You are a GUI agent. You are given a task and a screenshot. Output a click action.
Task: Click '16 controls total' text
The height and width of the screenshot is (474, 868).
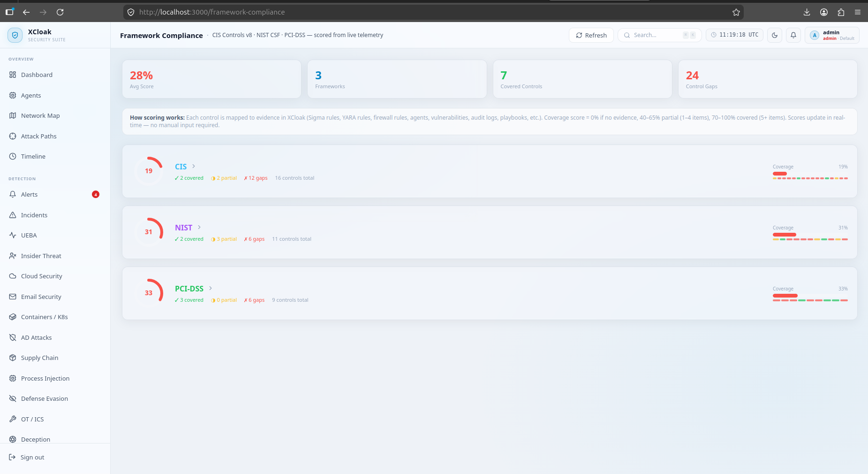tap(294, 178)
